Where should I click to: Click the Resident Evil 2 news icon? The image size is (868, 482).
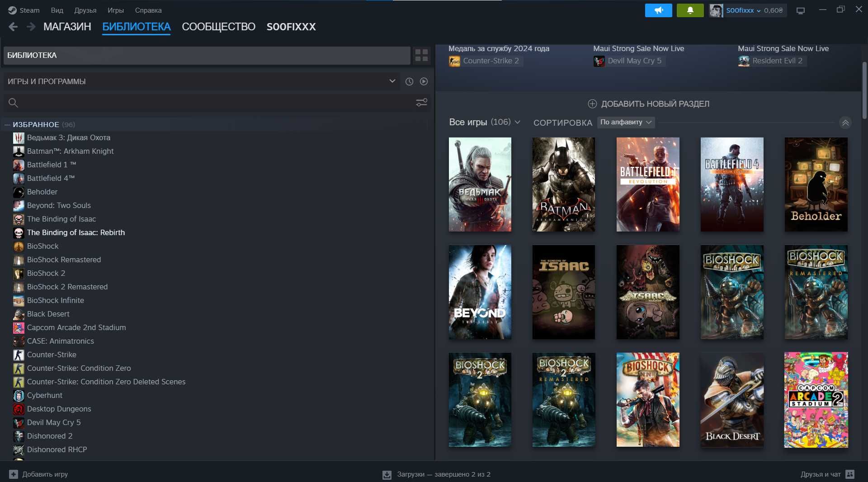tap(744, 61)
